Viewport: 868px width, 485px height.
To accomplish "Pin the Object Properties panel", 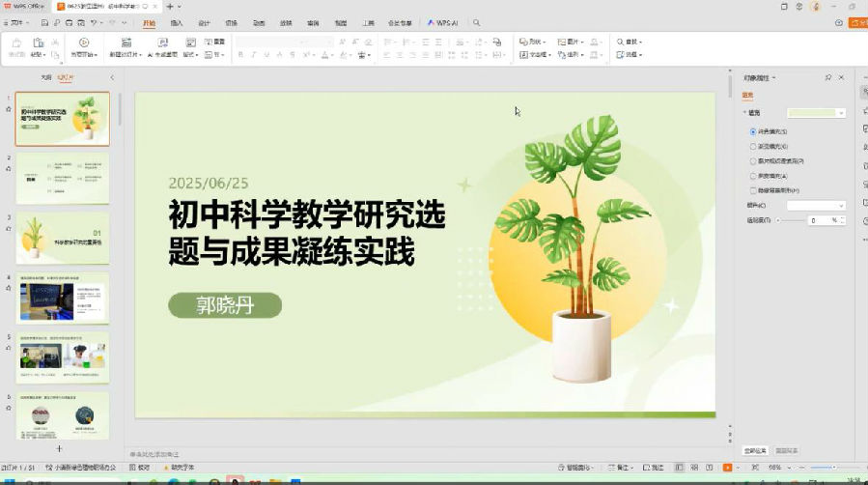I will pyautogui.click(x=827, y=77).
